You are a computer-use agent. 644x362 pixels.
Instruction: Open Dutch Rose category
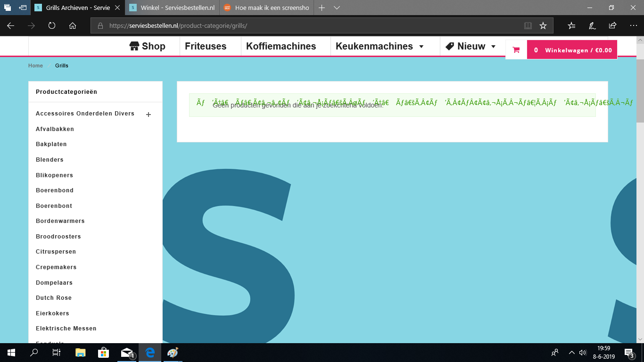pyautogui.click(x=54, y=298)
